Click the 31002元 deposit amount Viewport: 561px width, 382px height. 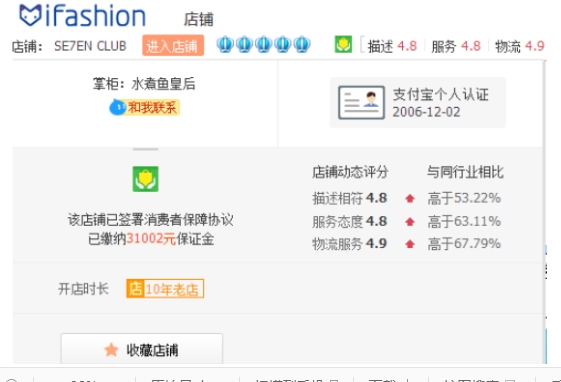151,239
